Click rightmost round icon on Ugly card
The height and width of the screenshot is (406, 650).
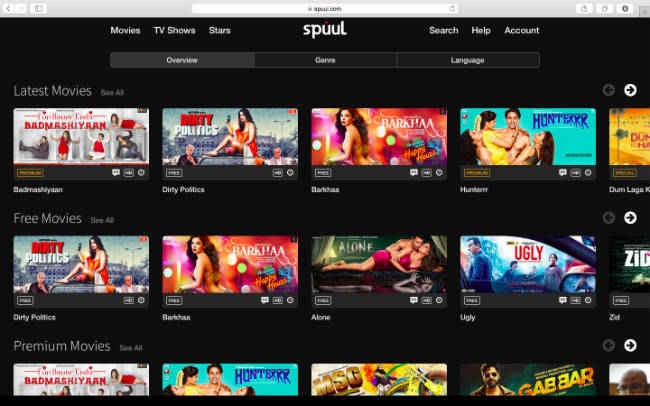point(588,300)
